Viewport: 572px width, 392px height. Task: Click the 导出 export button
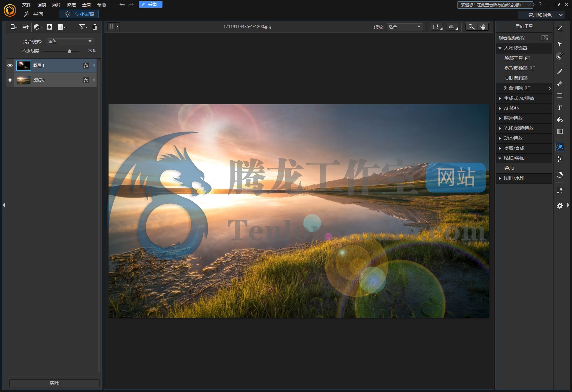150,4
